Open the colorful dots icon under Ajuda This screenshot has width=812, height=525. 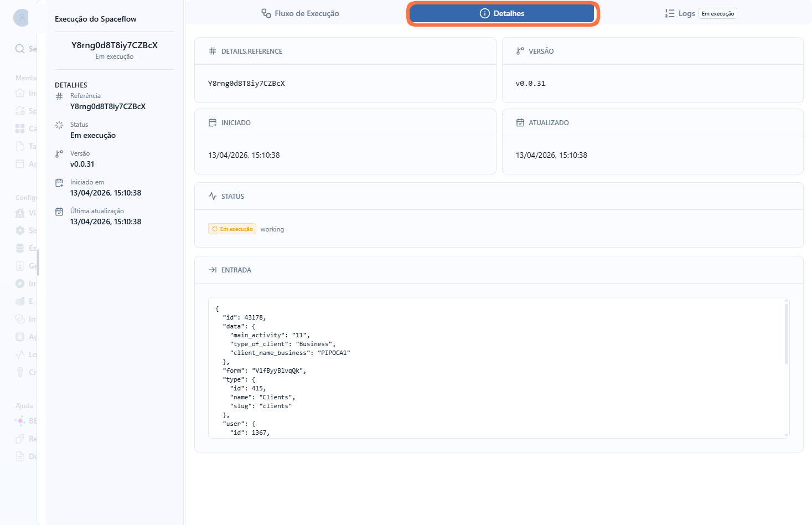pyautogui.click(x=20, y=421)
